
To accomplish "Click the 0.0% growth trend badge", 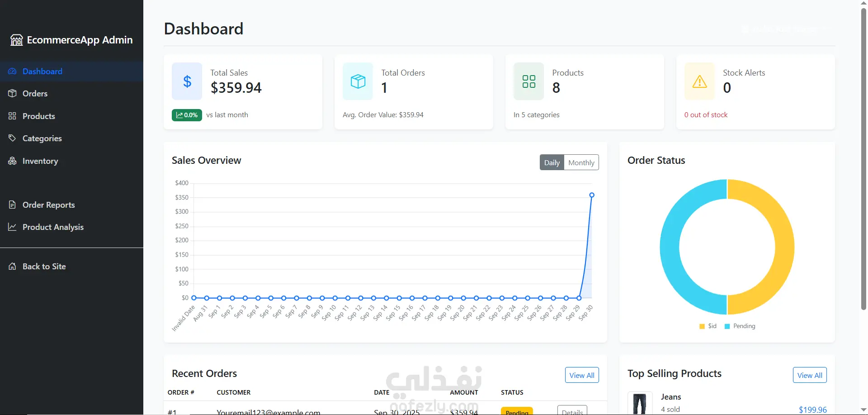I will click(187, 115).
